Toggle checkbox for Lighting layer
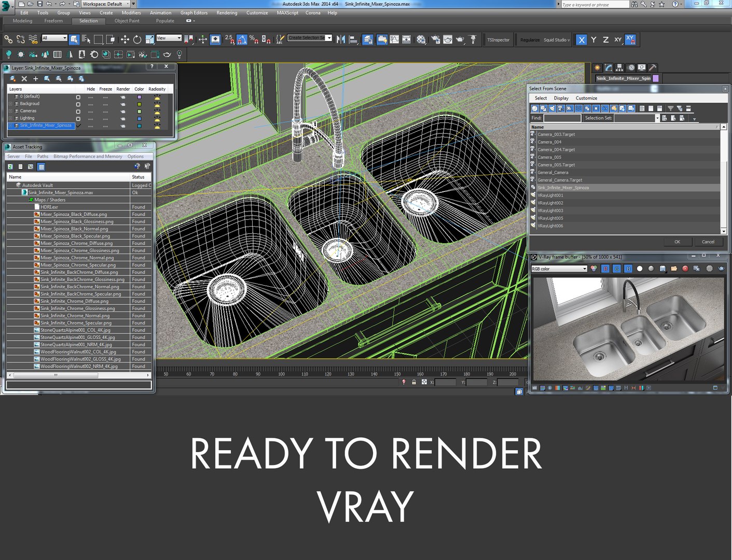This screenshot has height=560, width=732. click(78, 119)
